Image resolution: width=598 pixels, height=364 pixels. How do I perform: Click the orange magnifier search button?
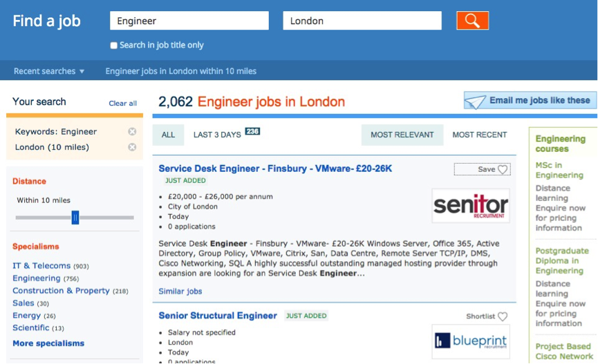[473, 20]
